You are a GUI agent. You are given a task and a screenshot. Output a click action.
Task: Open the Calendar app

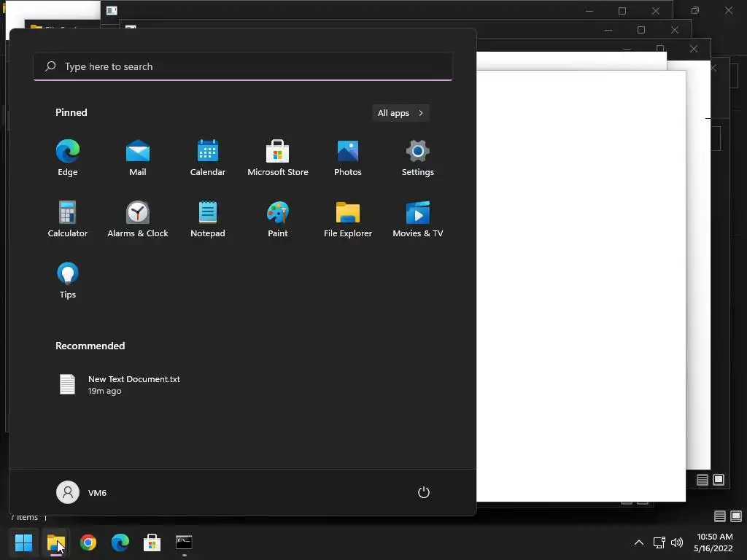point(208,158)
